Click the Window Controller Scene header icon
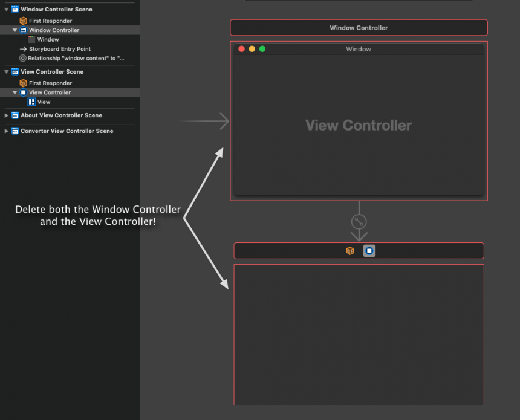This screenshot has width=520, height=420. [x=14, y=9]
